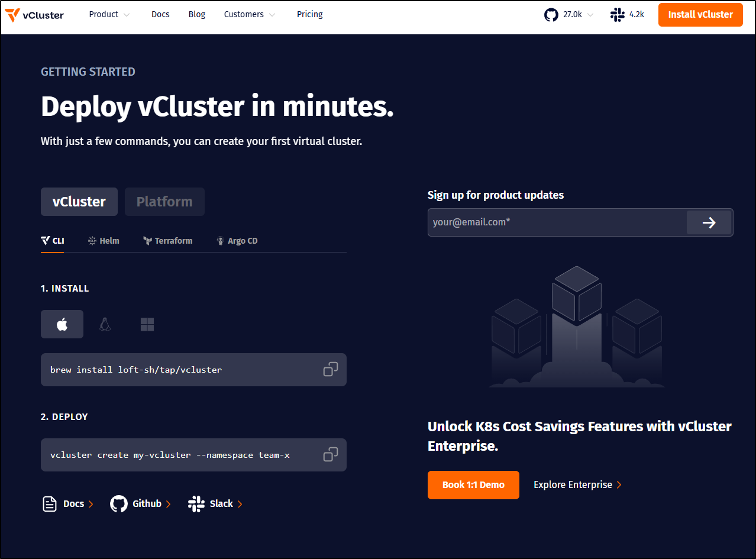756x559 pixels.
Task: Copy the vcluster create command
Action: point(331,455)
